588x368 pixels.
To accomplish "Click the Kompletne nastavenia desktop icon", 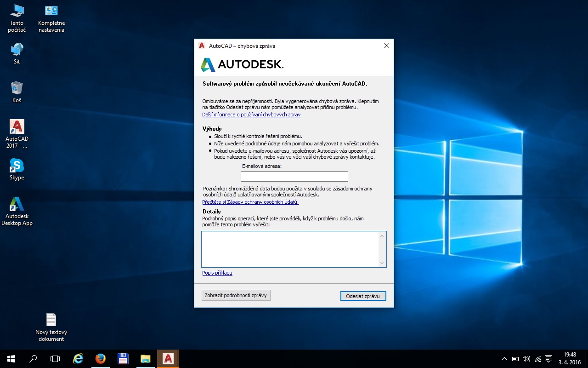I will (51, 11).
